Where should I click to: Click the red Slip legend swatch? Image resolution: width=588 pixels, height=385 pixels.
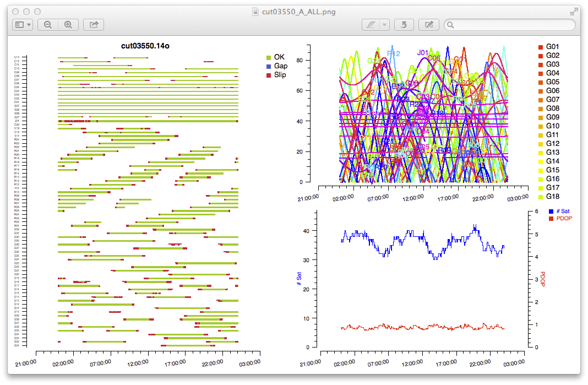pos(269,75)
